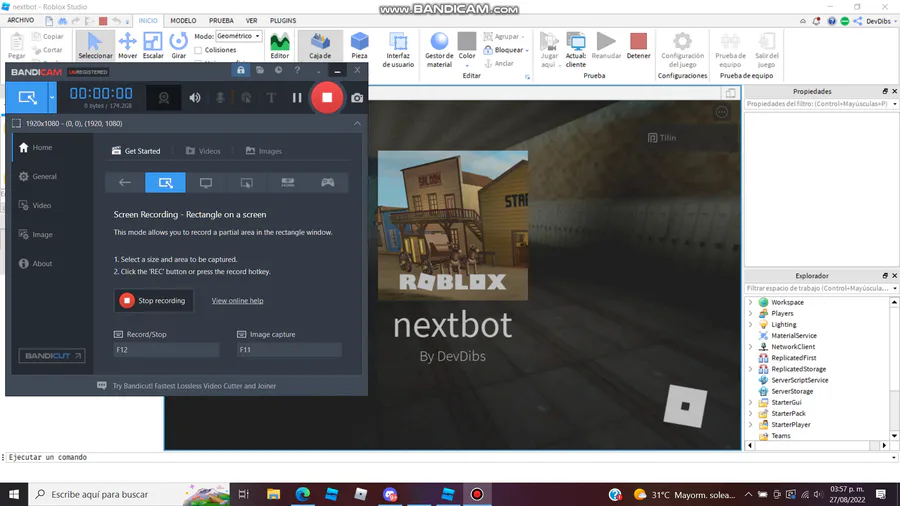Switch to the MODELO ribbon tab
The height and width of the screenshot is (506, 900).
coord(183,21)
